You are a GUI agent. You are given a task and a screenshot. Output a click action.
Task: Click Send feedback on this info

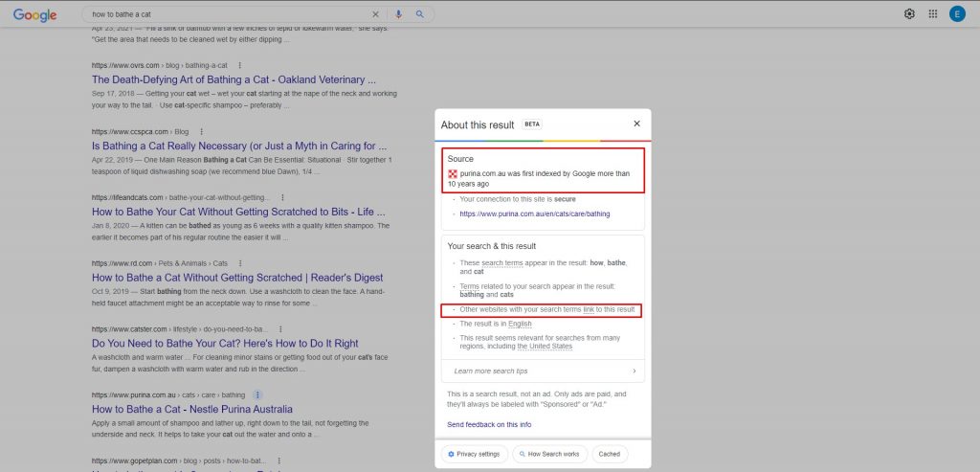click(489, 424)
